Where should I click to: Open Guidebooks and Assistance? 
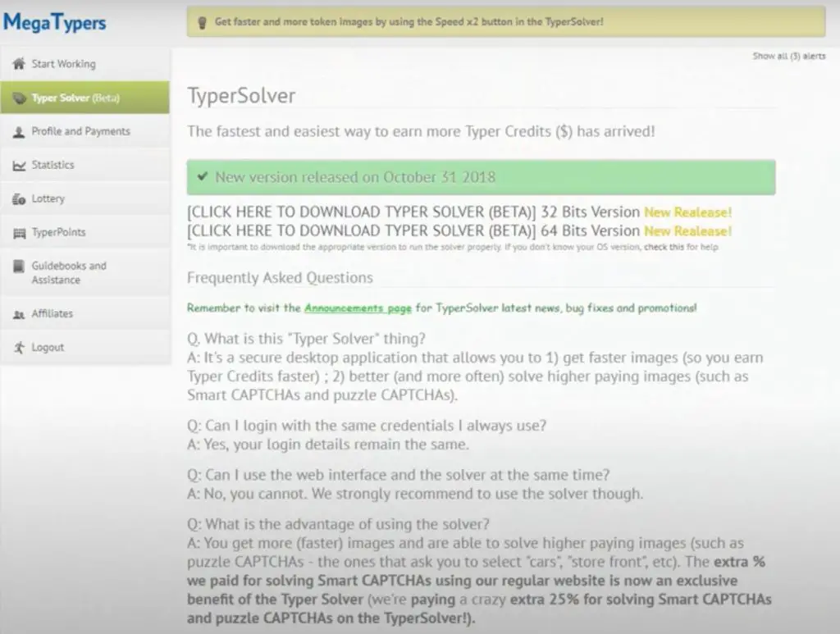[85, 272]
